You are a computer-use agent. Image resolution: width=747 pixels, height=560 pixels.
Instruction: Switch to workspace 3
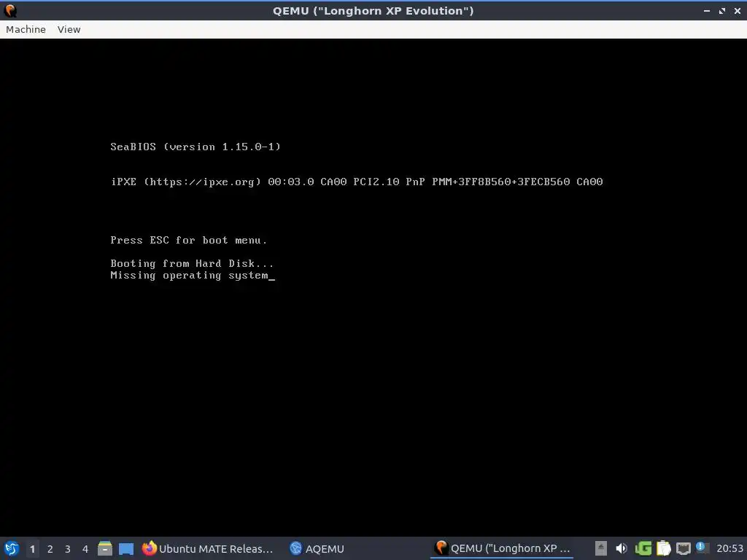tap(68, 548)
